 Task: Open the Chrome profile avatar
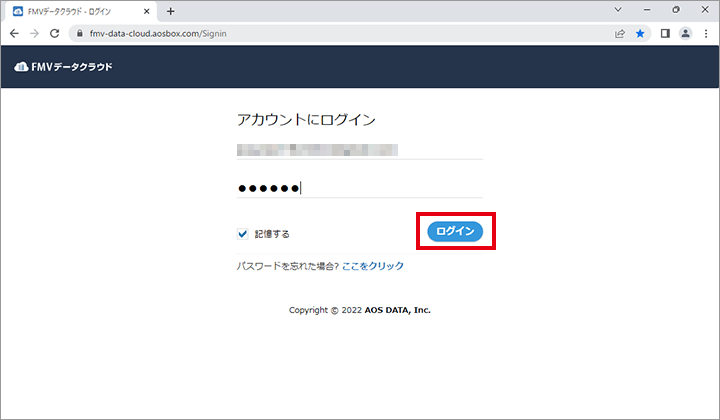pyautogui.click(x=686, y=33)
